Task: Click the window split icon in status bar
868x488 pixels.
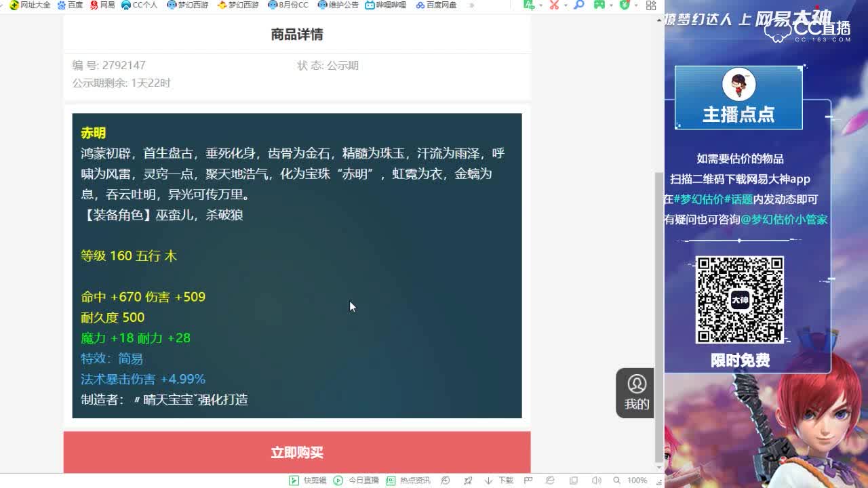Action: 574,480
